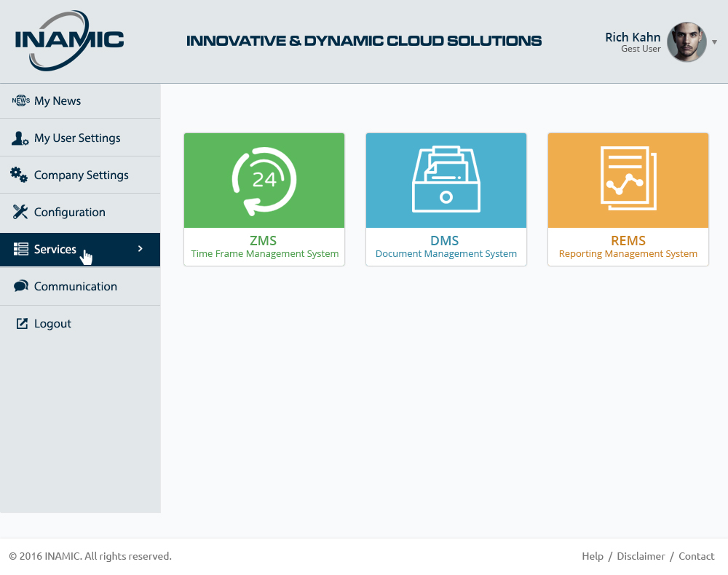Open the Disclaimer link
The width and height of the screenshot is (728, 575).
(x=641, y=556)
